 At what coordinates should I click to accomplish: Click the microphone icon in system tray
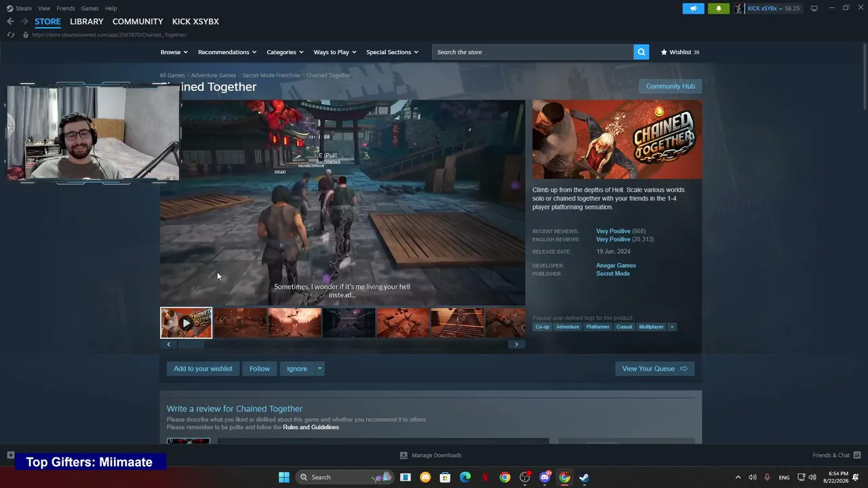click(x=767, y=477)
